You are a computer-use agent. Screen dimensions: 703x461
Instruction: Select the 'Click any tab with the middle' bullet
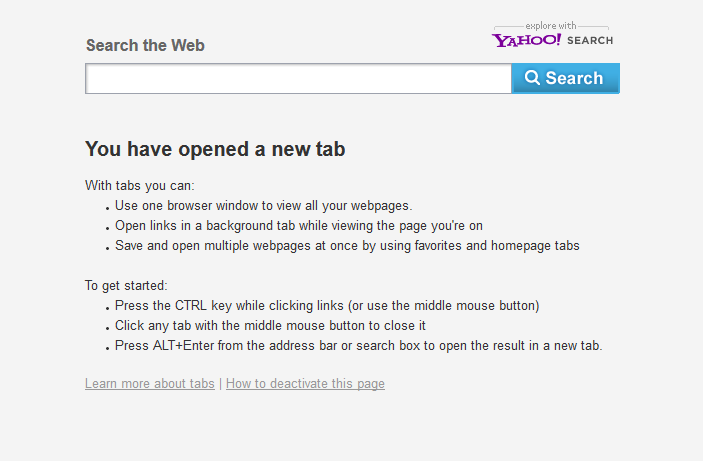pyautogui.click(x=270, y=326)
